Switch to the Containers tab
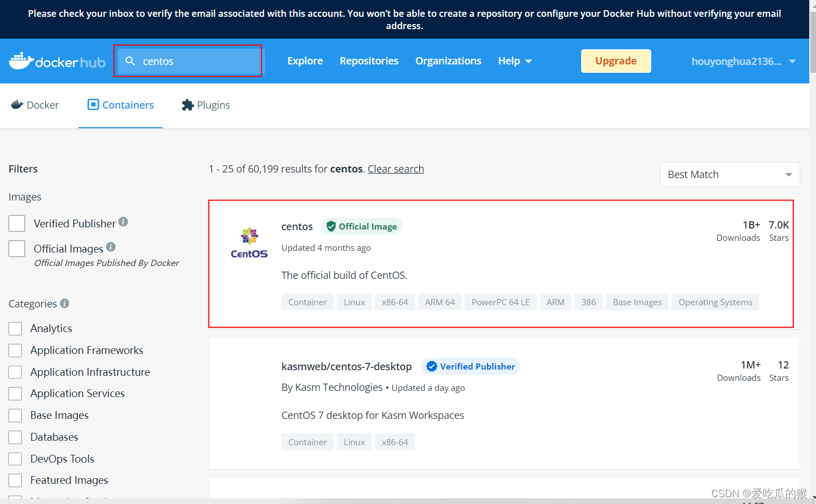Viewport: 816px width, 504px height. [120, 105]
